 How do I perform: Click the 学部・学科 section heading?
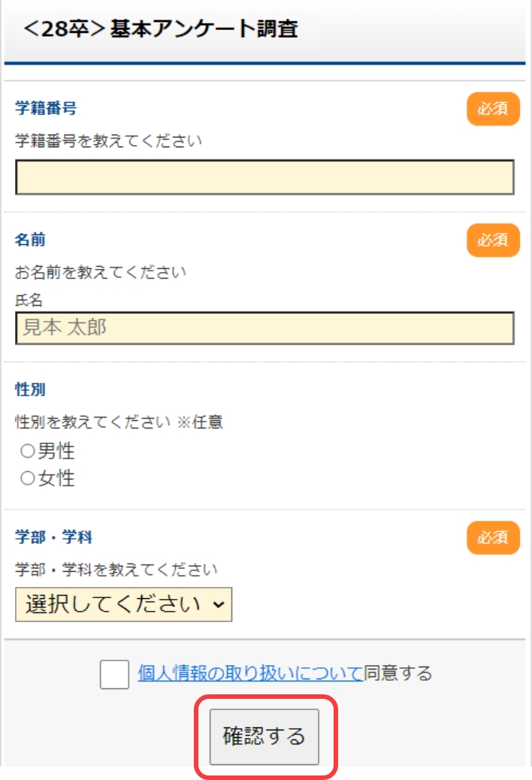[x=53, y=538]
